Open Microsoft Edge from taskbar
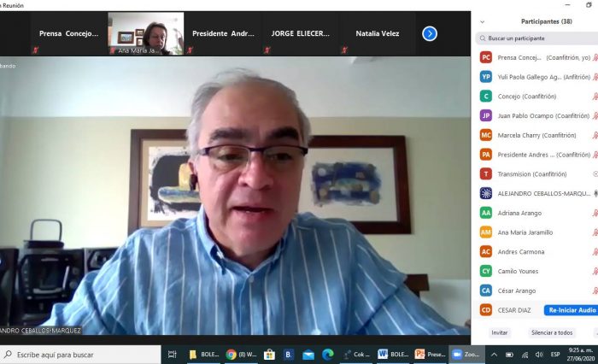This screenshot has width=598, height=364. pyautogui.click(x=327, y=354)
